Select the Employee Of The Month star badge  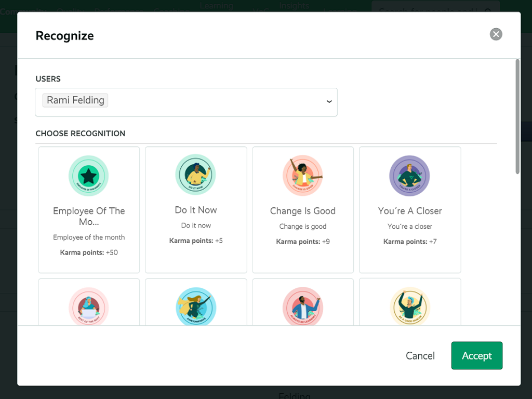click(89, 176)
